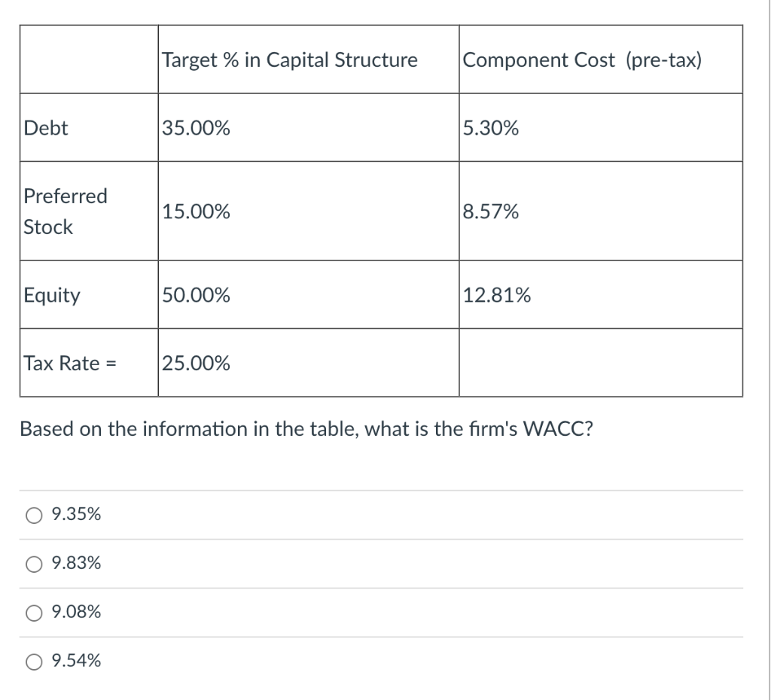Click the 9.83% answer label text
The width and height of the screenshot is (771, 700).
click(x=75, y=562)
